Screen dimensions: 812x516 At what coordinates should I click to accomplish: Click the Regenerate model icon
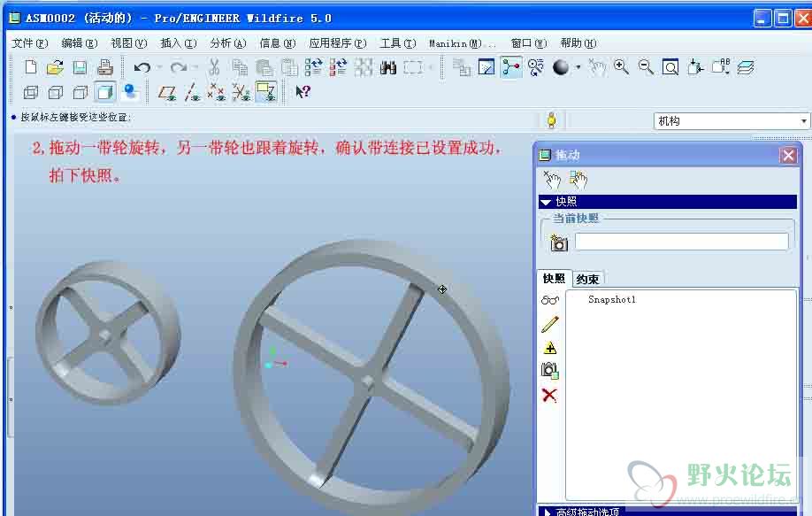(313, 67)
